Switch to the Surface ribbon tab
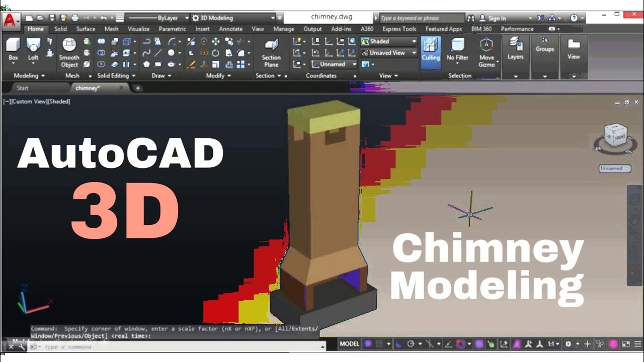This screenshot has height=362, width=644. (86, 29)
